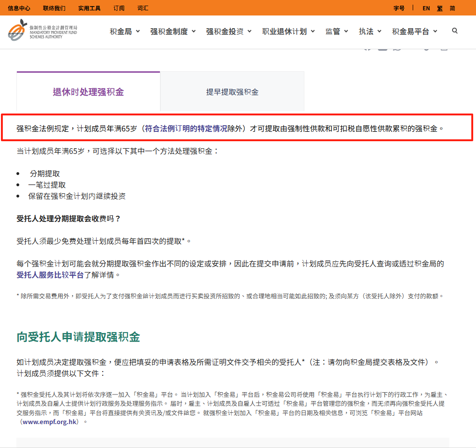The image size is (476, 448).
Task: Expand the 职业退休计划 menu
Action: pyautogui.click(x=289, y=31)
